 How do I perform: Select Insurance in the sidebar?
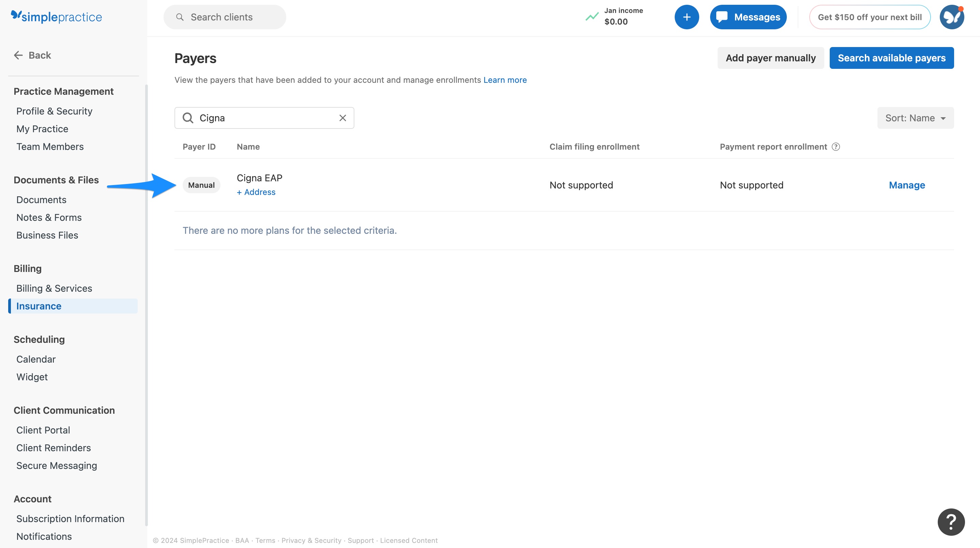coord(39,306)
